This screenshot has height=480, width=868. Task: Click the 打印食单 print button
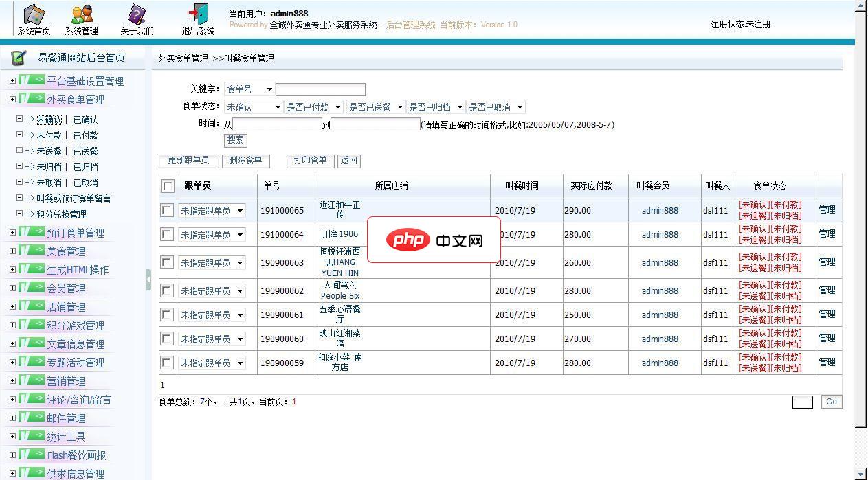pyautogui.click(x=309, y=161)
